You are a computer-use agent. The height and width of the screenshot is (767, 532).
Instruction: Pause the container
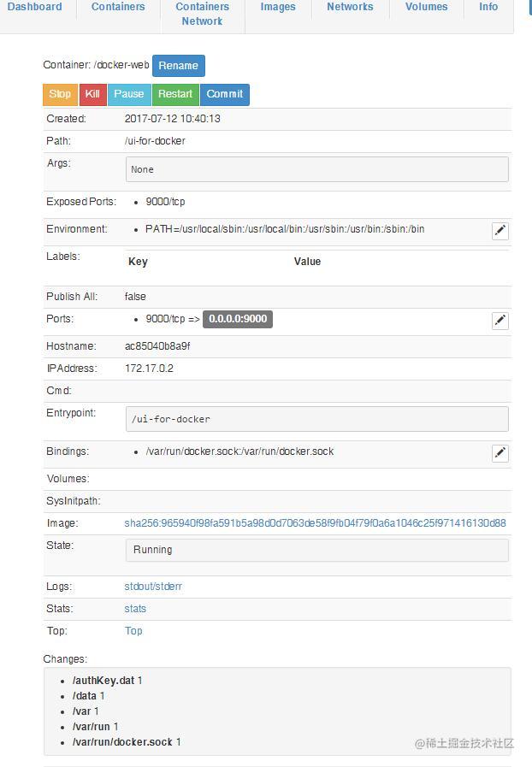click(128, 94)
